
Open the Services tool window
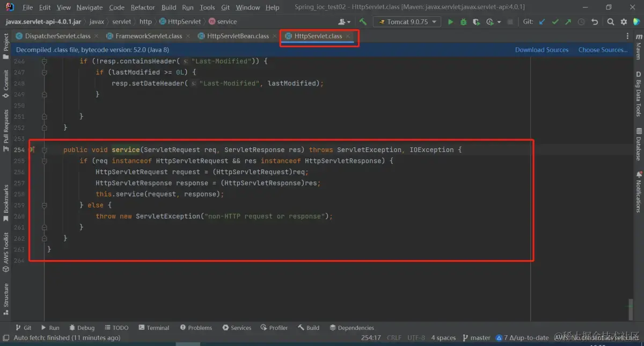point(236,328)
